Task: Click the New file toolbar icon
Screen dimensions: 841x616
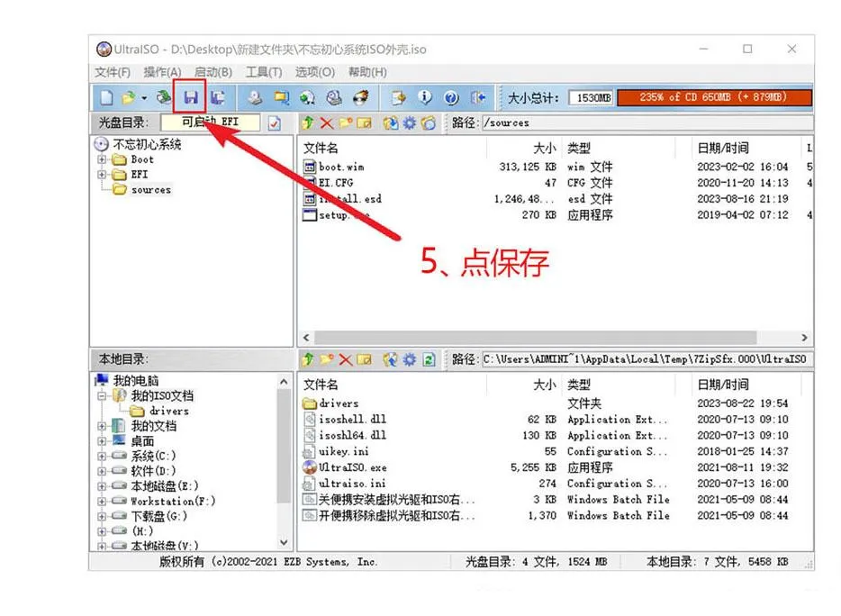Action: pos(106,97)
